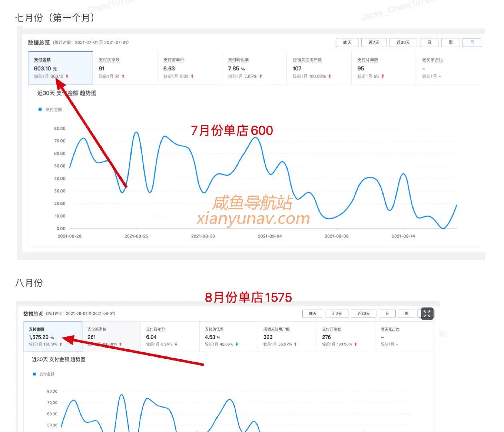The height and width of the screenshot is (432, 504).
Task: Open the 昨天 filter in August overview
Action: pos(312,314)
